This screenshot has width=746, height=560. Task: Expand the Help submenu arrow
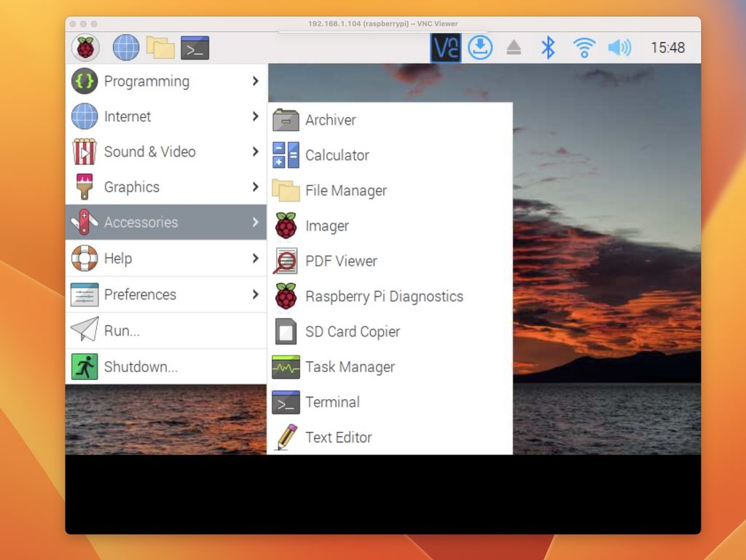[x=256, y=258]
